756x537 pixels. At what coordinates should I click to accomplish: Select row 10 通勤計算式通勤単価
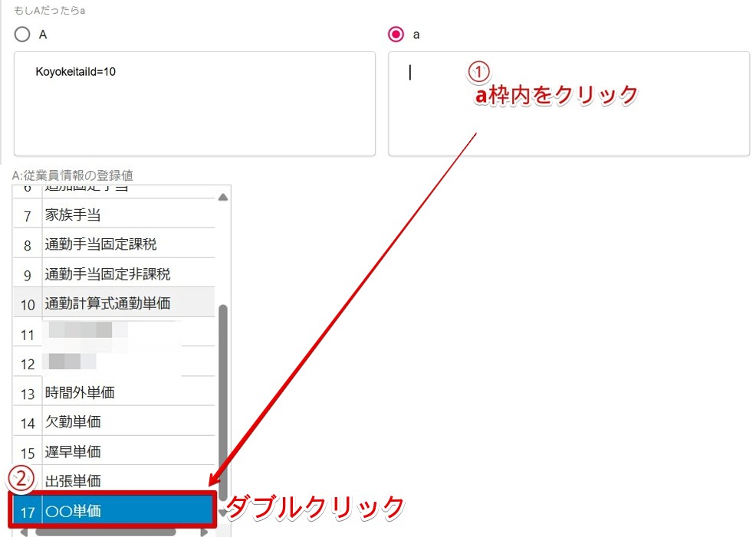point(113,303)
